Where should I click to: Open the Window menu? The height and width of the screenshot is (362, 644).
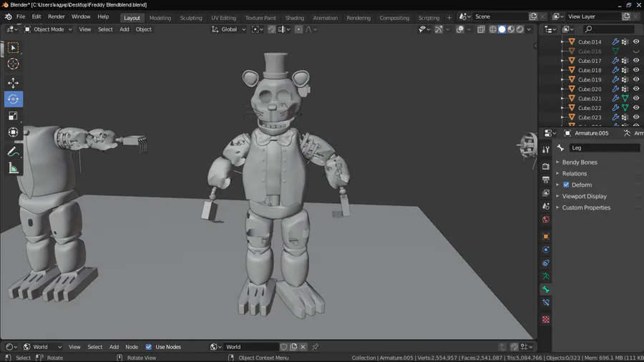tap(81, 17)
